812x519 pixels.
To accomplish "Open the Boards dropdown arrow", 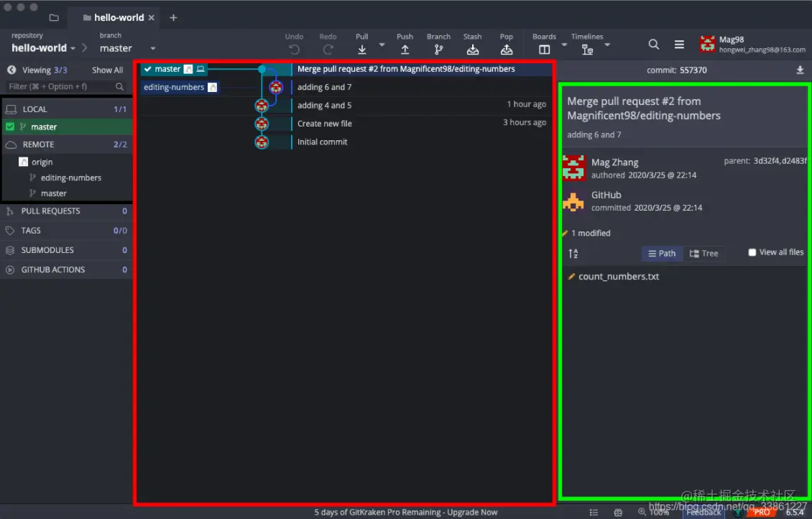I will tap(565, 45).
